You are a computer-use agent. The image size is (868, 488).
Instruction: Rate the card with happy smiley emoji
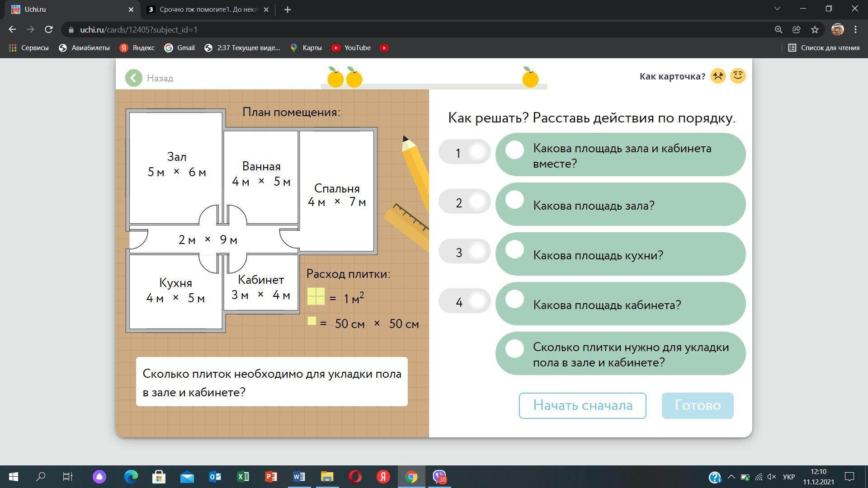(738, 76)
